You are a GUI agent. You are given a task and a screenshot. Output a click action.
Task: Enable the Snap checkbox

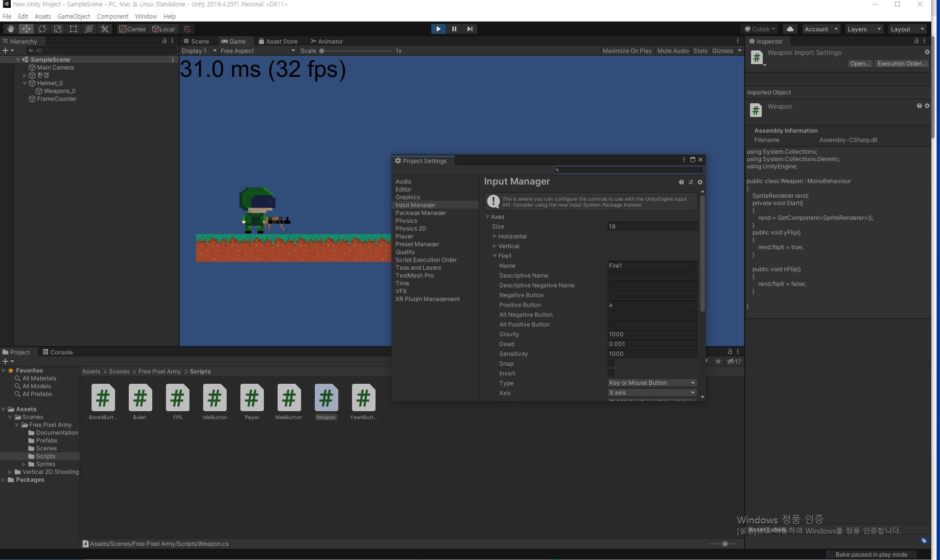[x=611, y=363]
